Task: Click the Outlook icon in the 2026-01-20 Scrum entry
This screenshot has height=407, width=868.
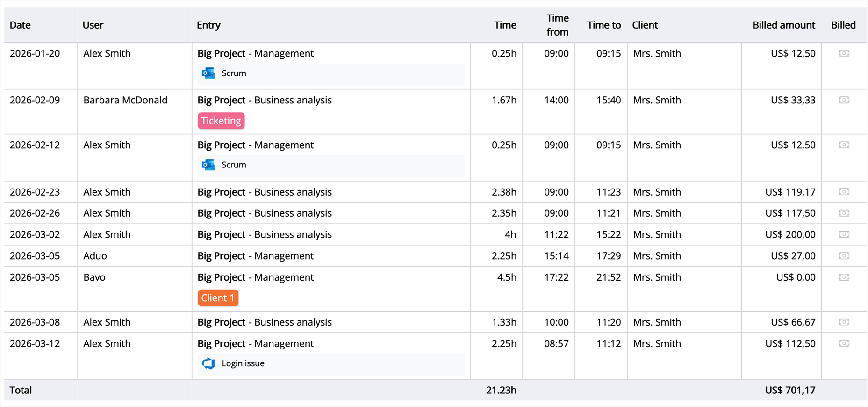Action: (208, 73)
